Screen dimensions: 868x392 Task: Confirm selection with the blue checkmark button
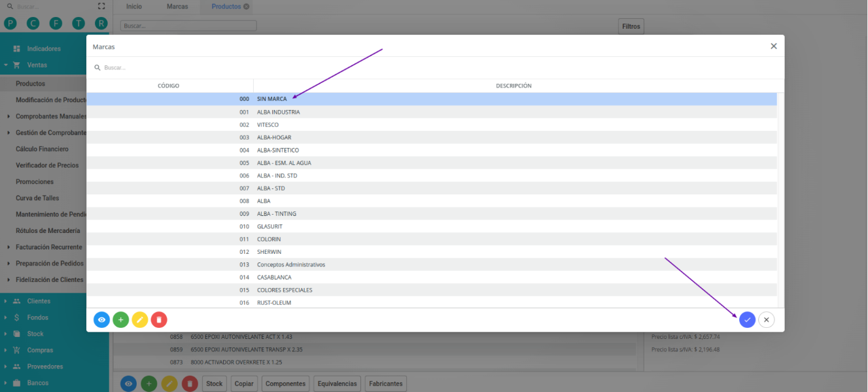747,320
